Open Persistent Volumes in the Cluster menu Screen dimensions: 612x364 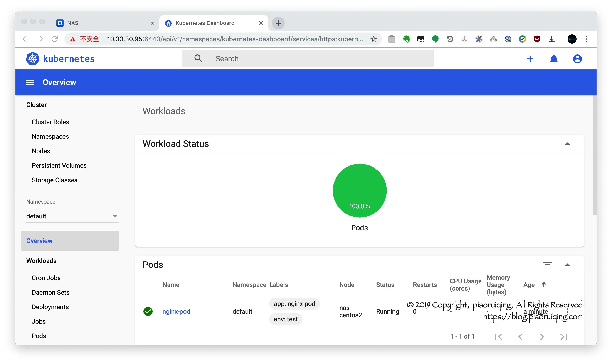59,165
